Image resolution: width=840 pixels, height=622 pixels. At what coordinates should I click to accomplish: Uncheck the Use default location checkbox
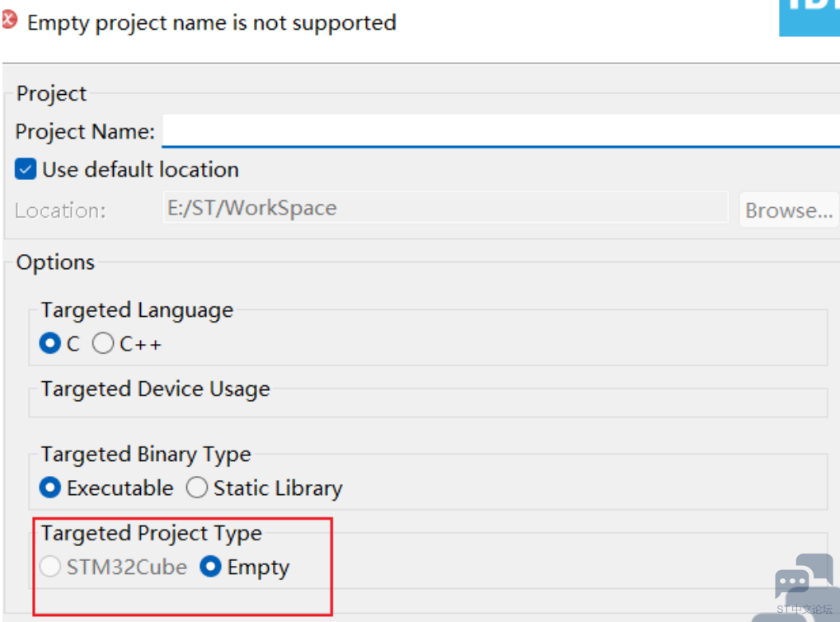tap(26, 169)
